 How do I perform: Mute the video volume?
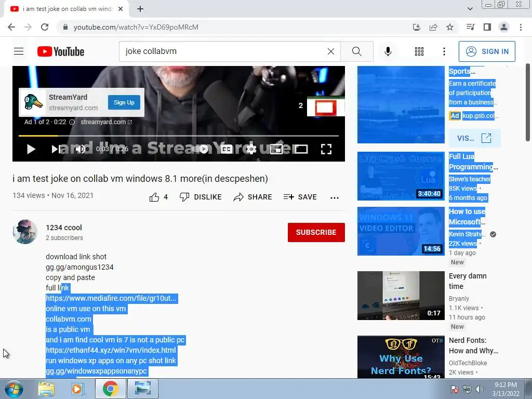coord(81,149)
